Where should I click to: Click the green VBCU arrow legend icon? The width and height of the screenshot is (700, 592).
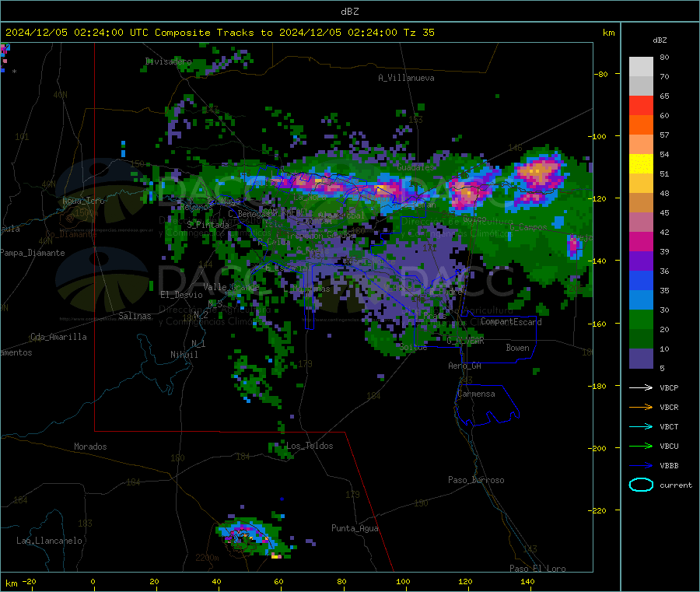pyautogui.click(x=641, y=446)
